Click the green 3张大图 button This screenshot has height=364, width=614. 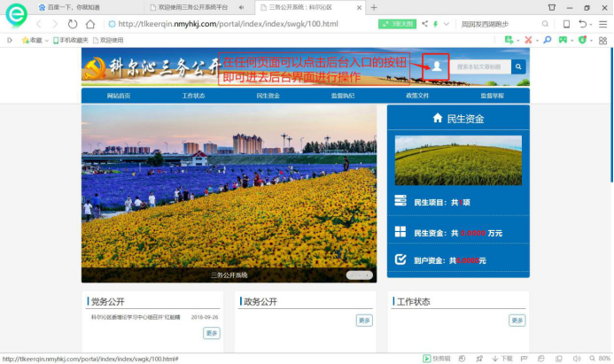397,24
